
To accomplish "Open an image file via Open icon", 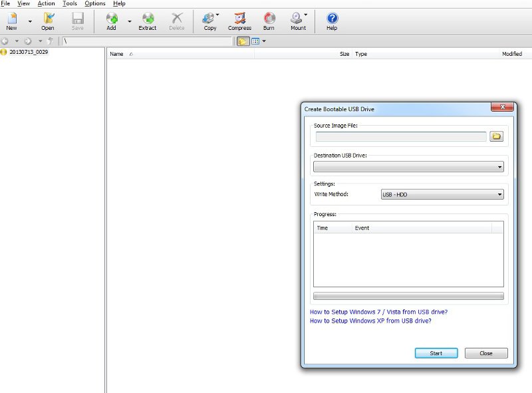I will click(x=48, y=21).
